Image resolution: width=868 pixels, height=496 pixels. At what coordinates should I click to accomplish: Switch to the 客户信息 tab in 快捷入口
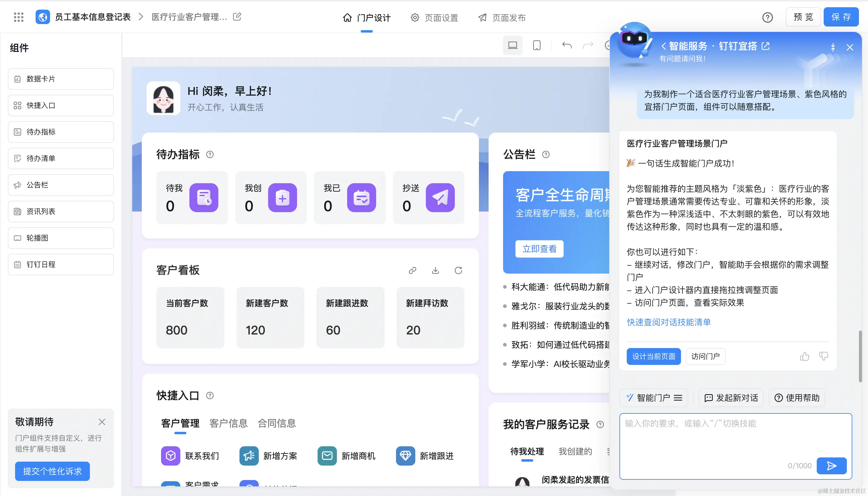(x=228, y=423)
